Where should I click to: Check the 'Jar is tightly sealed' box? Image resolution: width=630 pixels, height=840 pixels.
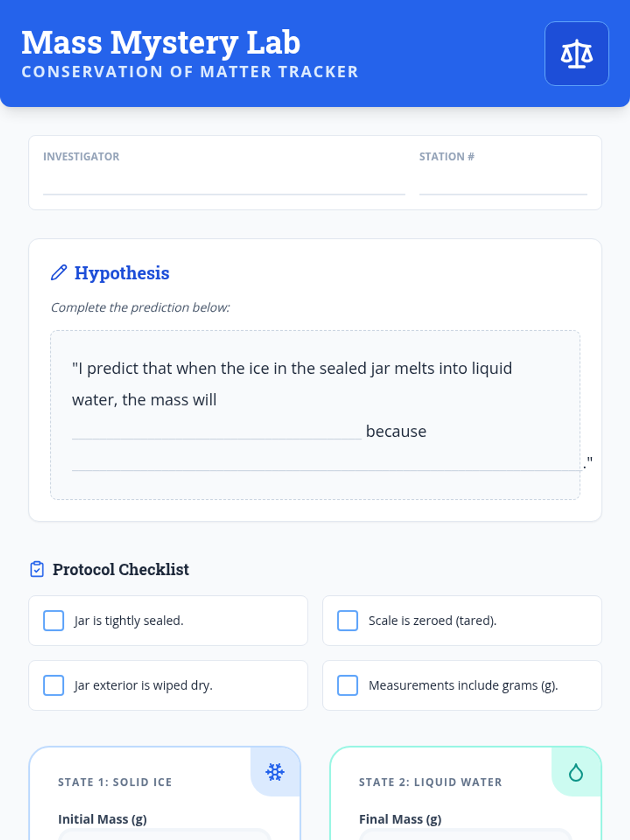click(54, 621)
